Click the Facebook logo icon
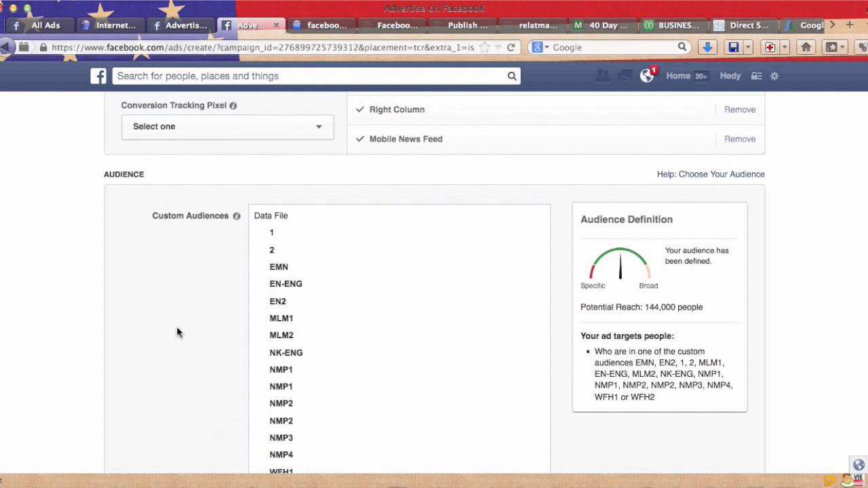The image size is (868, 488). pos(98,76)
